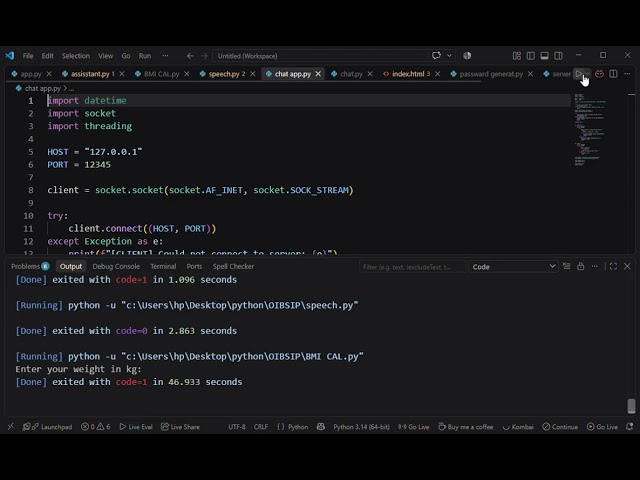Expand the run button dropdown arrow
The image size is (640, 480).
coord(587,74)
